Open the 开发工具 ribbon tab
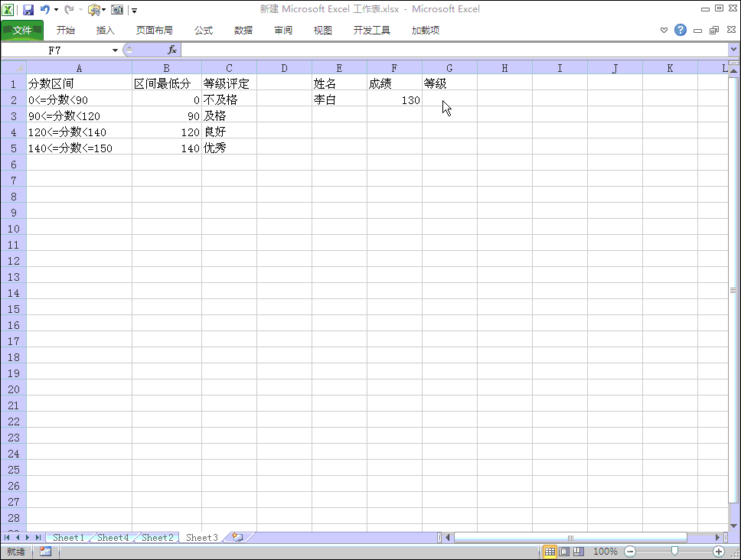Image resolution: width=741 pixels, height=560 pixels. [x=372, y=31]
